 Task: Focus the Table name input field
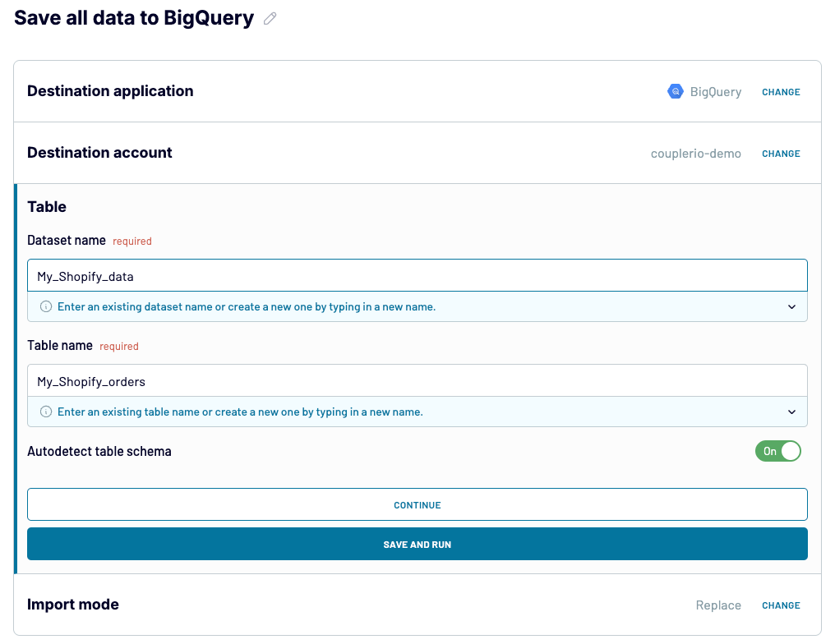(x=417, y=380)
